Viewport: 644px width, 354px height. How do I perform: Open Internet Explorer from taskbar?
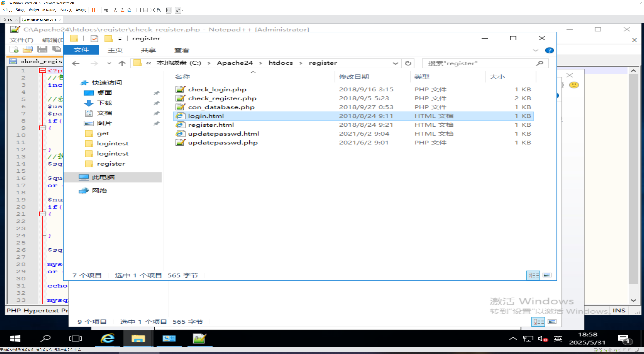(x=108, y=339)
